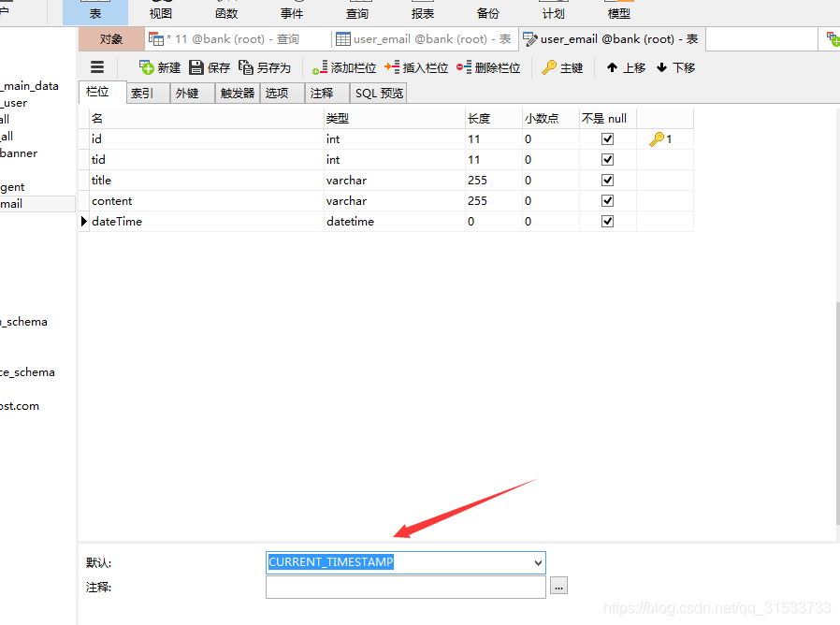This screenshot has height=625, width=840.
Task: Open comment editor with ... button
Action: [558, 587]
